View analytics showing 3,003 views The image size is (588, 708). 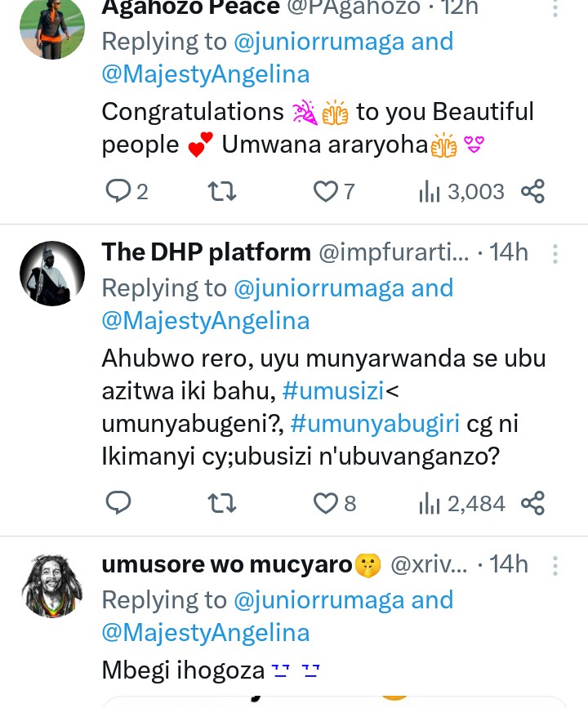(x=461, y=192)
